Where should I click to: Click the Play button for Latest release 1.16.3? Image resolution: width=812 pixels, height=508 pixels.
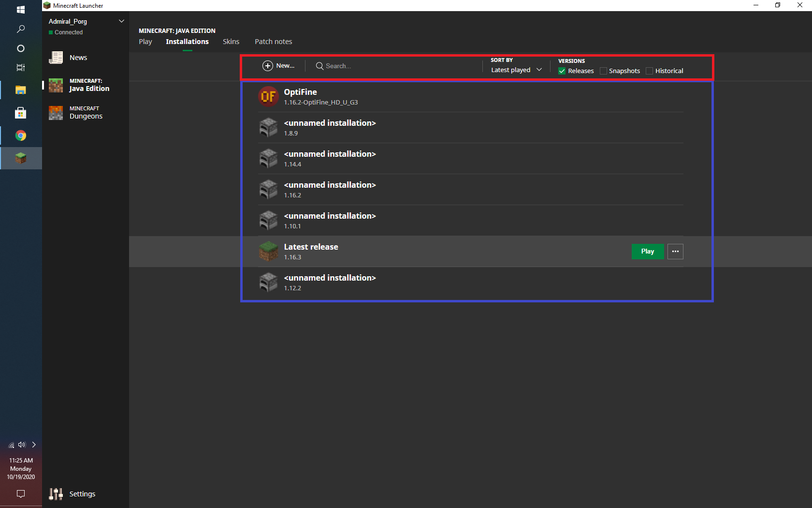click(x=647, y=251)
